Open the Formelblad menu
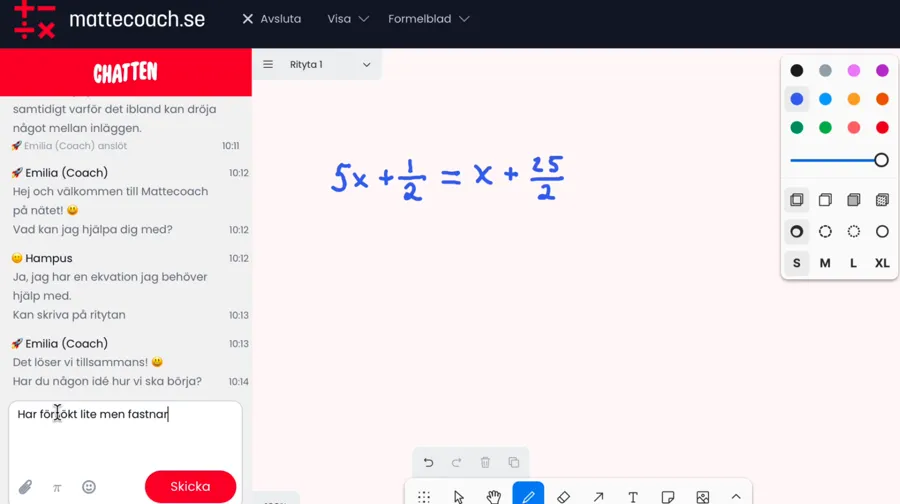Screen dimensions: 900x504 429,19
